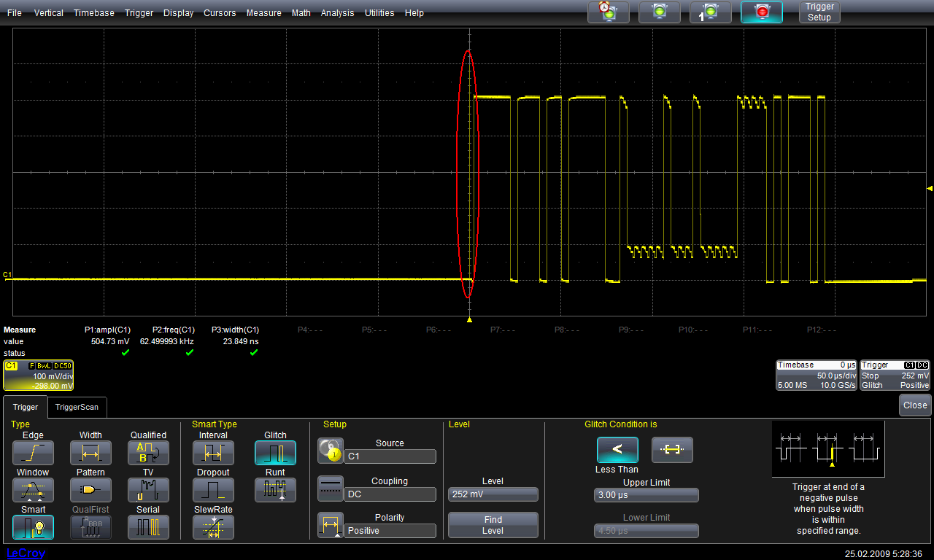The width and height of the screenshot is (934, 560).
Task: Enable the Less Than glitch condition
Action: [617, 450]
